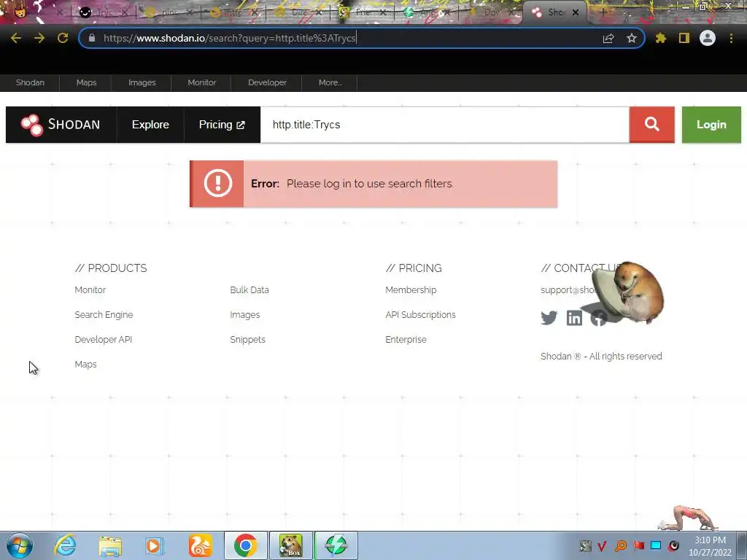Click the share page icon in address bar
The height and width of the screenshot is (560, 747).
pos(608,38)
